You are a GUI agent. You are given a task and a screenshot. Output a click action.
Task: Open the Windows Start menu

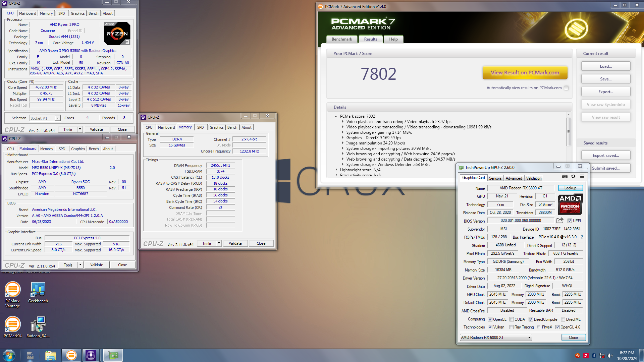(x=9, y=355)
